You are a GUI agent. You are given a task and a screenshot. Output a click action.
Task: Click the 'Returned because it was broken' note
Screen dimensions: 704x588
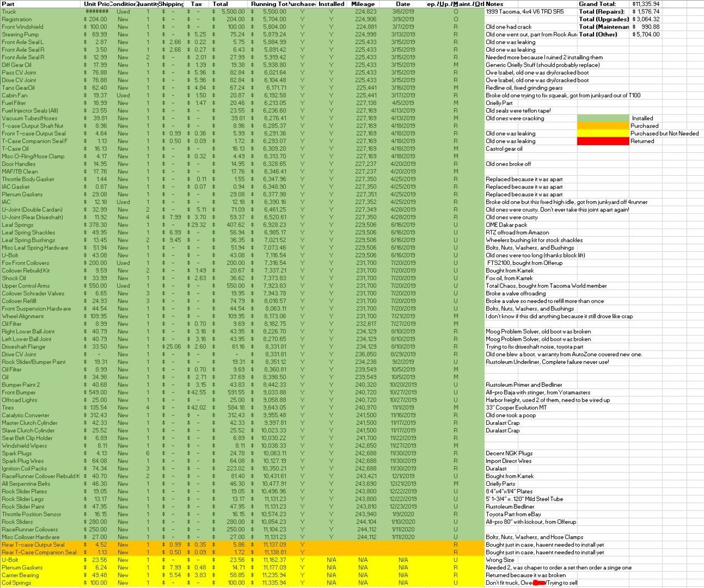point(526,575)
